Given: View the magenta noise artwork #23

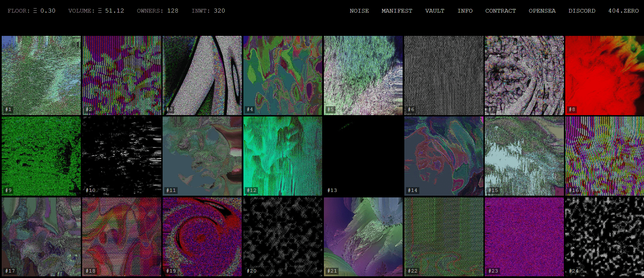Looking at the screenshot, I should tap(524, 237).
